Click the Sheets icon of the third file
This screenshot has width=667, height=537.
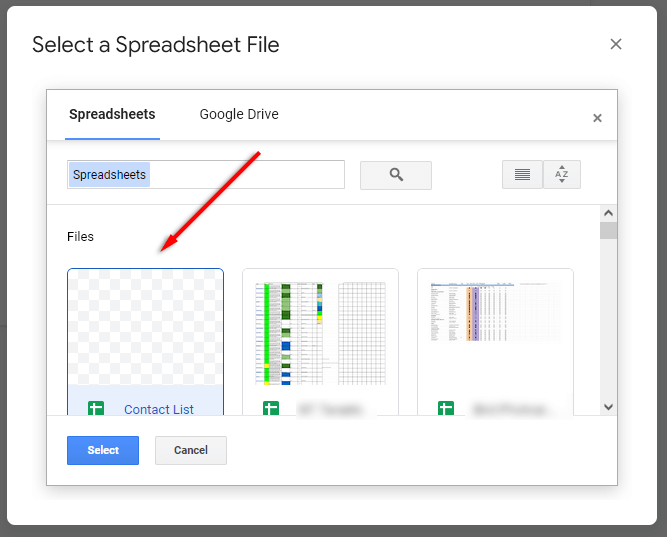[446, 409]
